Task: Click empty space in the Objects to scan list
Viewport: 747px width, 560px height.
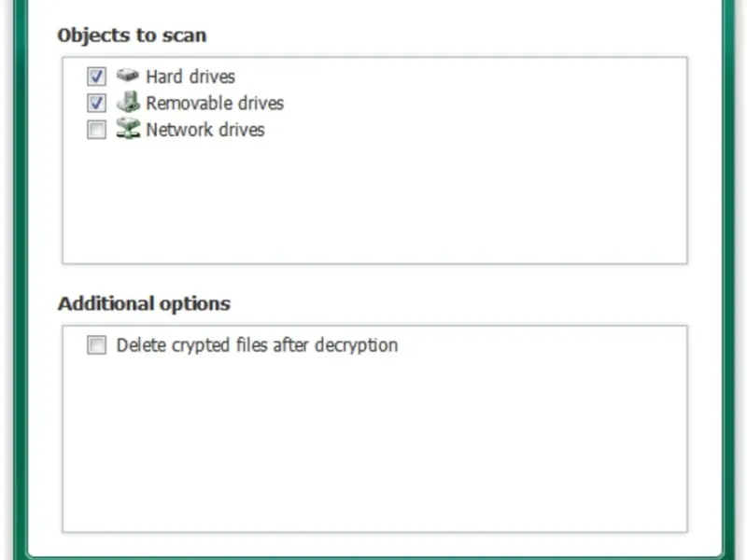Action: (x=373, y=205)
